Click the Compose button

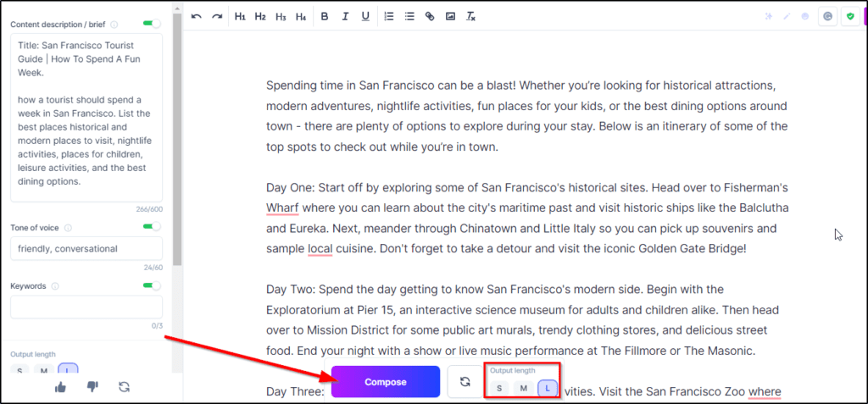click(x=386, y=382)
